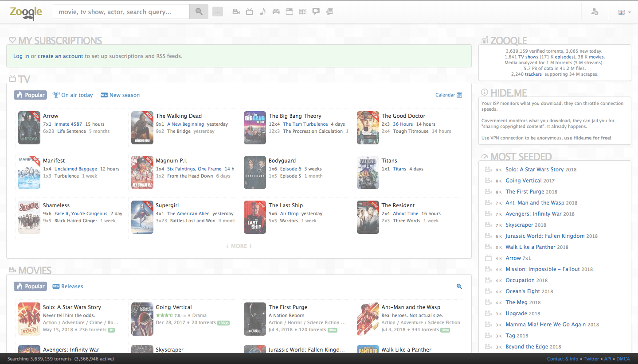The height and width of the screenshot is (364, 638).
Task: Click the Movies section search magnifier icon
Action: 459,287
